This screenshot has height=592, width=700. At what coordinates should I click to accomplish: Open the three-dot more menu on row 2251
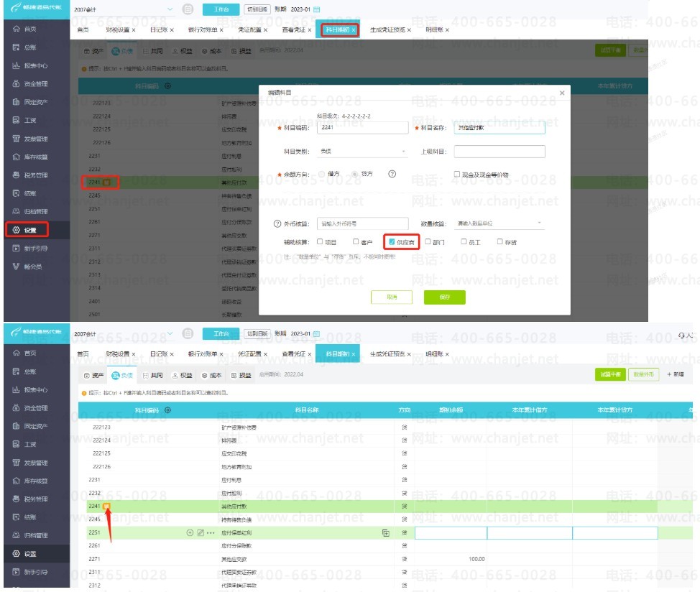pos(211,532)
